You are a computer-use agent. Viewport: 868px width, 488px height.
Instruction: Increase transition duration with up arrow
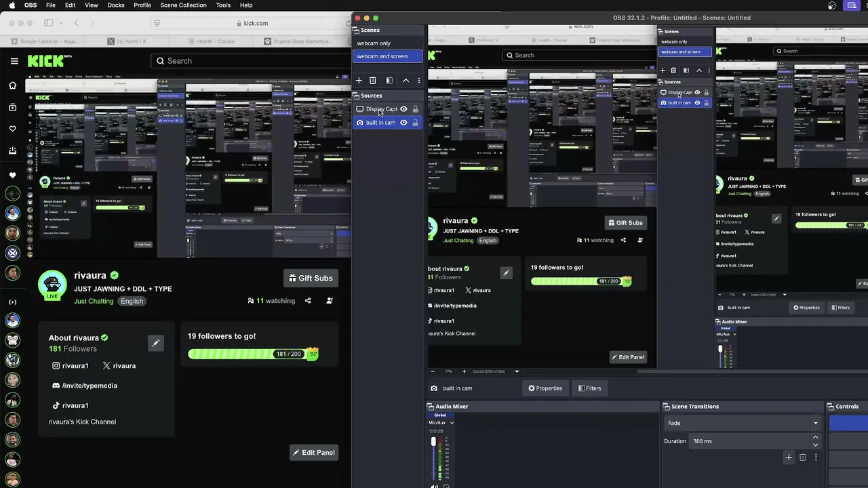click(815, 438)
